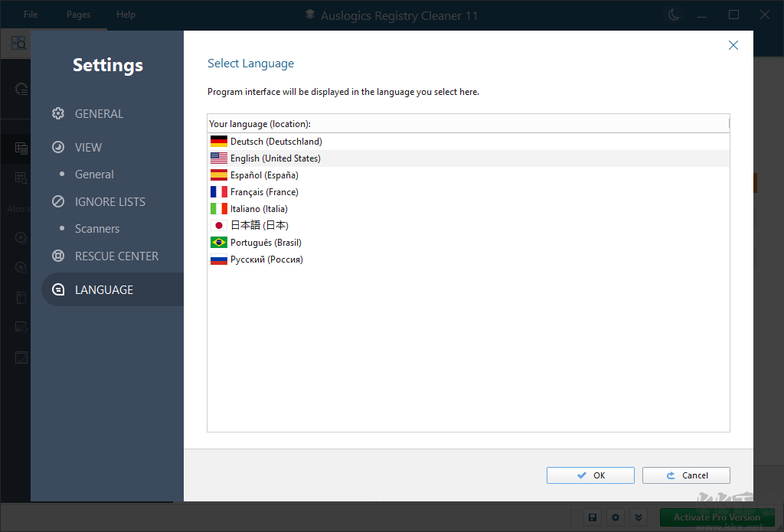Click the RESCUE CENTER lifebuoy icon
784x532 pixels.
[x=58, y=256]
